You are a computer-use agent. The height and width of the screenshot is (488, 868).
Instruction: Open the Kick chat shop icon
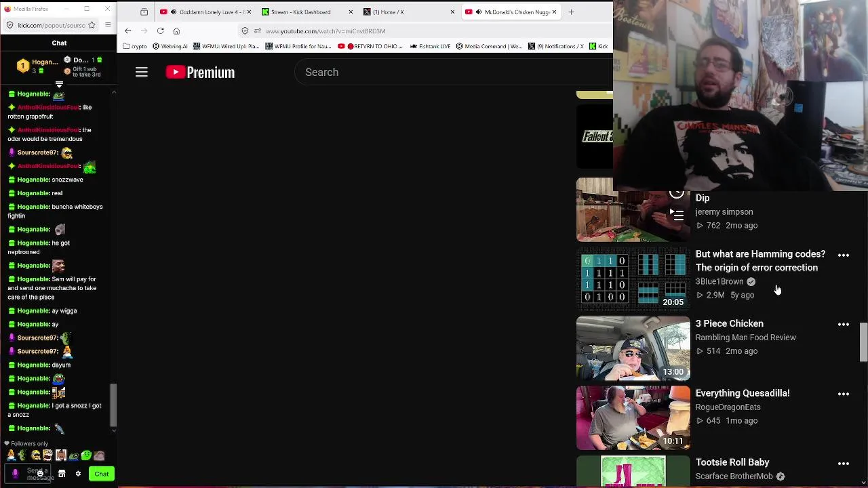pyautogui.click(x=62, y=474)
